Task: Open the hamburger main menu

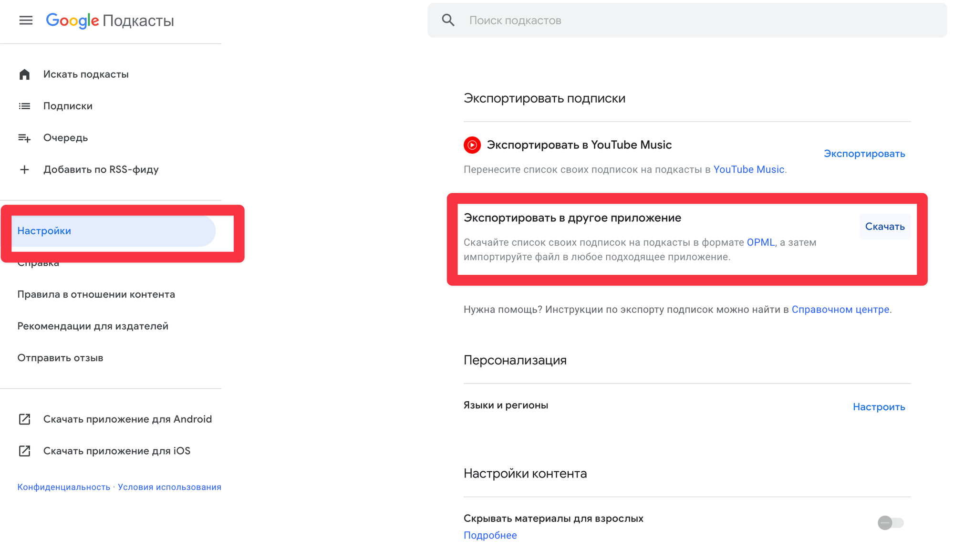Action: coord(26,21)
